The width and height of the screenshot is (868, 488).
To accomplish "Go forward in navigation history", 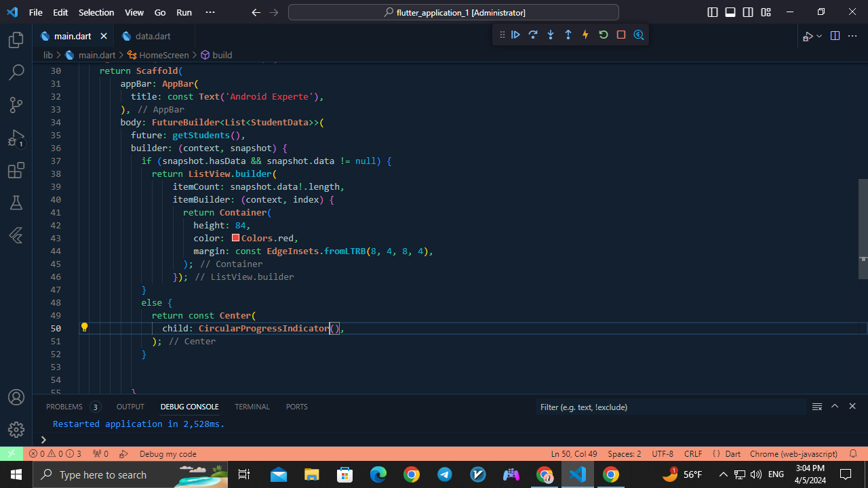I will coord(273,12).
